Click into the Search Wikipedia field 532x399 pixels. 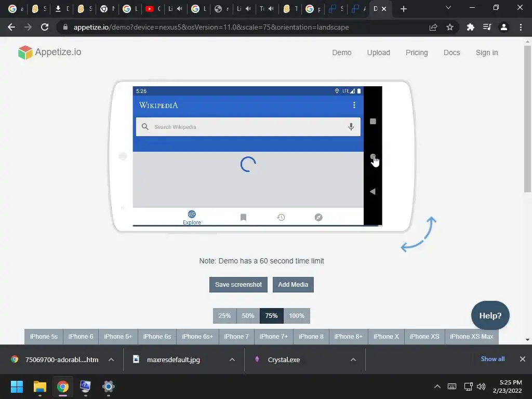tap(248, 127)
